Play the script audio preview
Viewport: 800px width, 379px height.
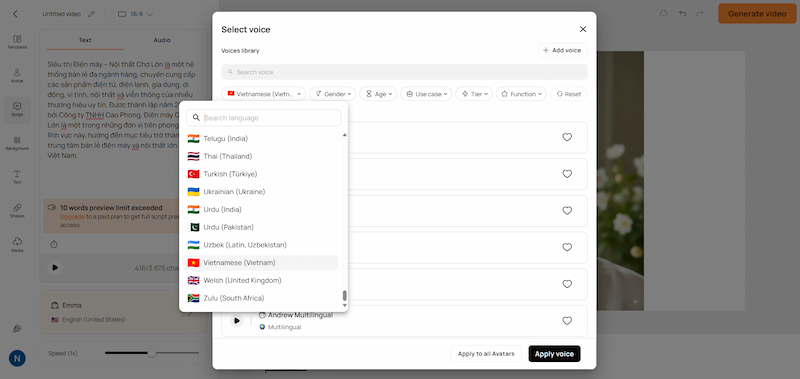[x=55, y=267]
